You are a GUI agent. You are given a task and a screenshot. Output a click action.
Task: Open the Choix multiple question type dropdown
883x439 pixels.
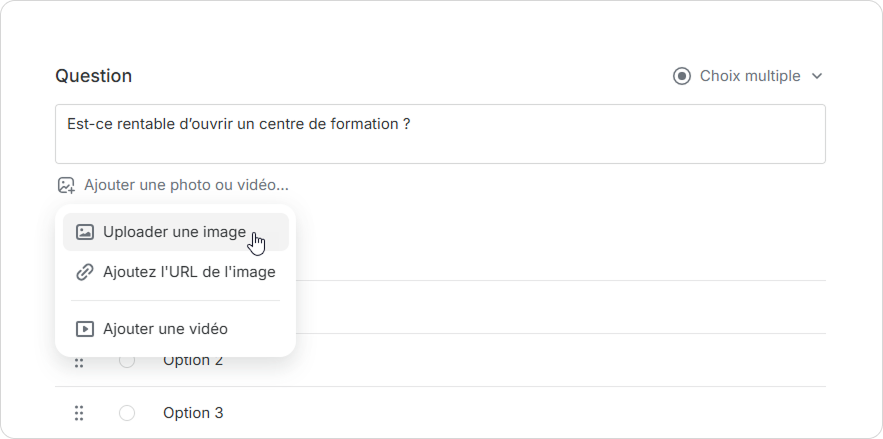pos(749,76)
